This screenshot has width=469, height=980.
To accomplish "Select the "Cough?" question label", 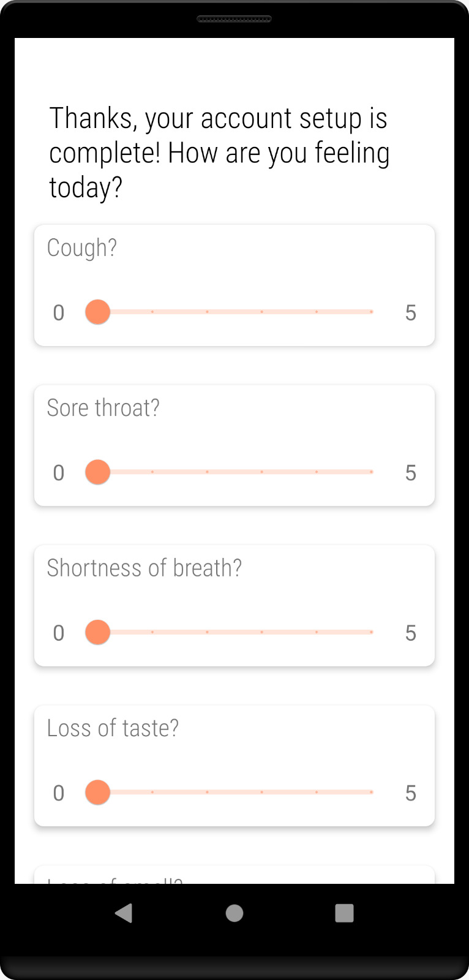I will click(x=82, y=248).
